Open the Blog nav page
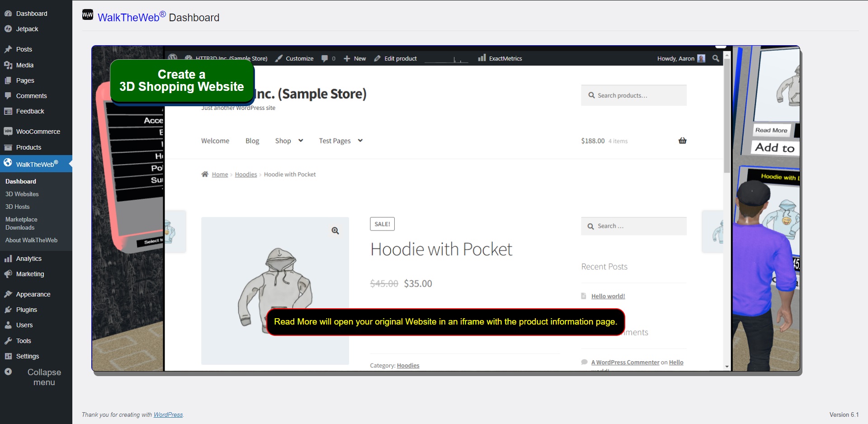Screen dimensions: 868x424 click(252, 141)
